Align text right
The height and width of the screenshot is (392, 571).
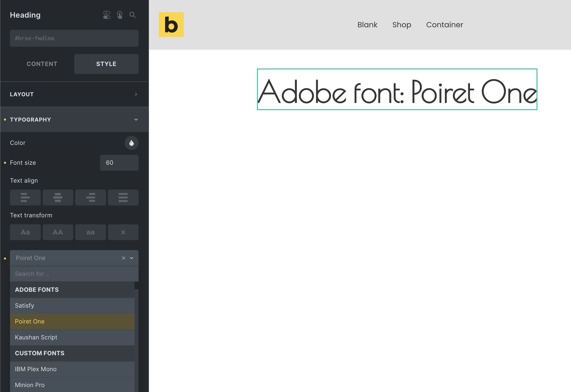[91, 197]
